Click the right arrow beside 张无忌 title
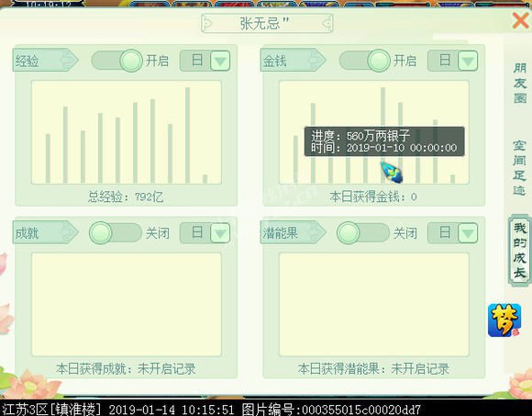Image resolution: width=532 pixels, height=416 pixels. pos(326,24)
